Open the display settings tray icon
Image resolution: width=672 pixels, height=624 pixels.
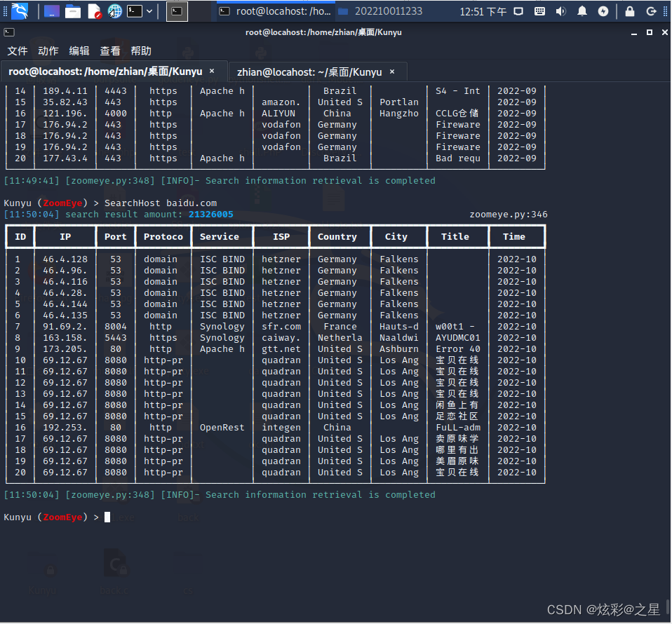tap(518, 11)
